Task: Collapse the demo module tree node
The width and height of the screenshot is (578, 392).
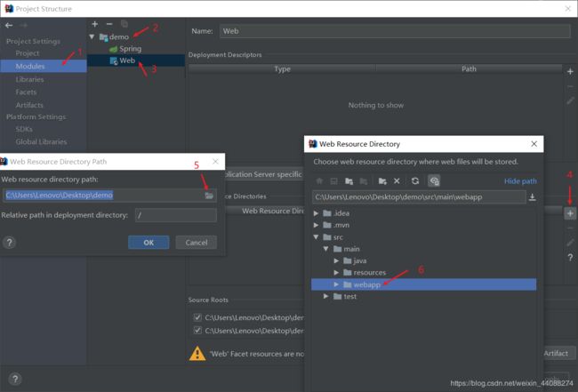Action: (92, 36)
